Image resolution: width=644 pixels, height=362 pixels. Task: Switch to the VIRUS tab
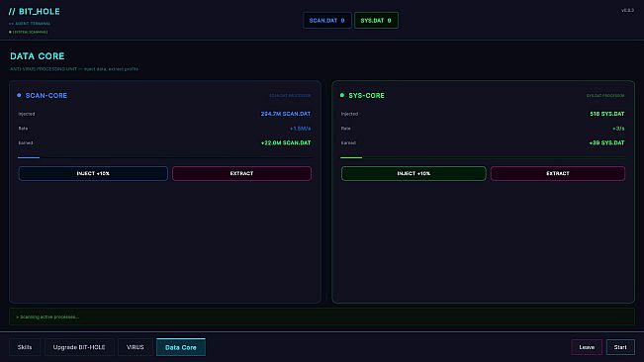coord(136,347)
